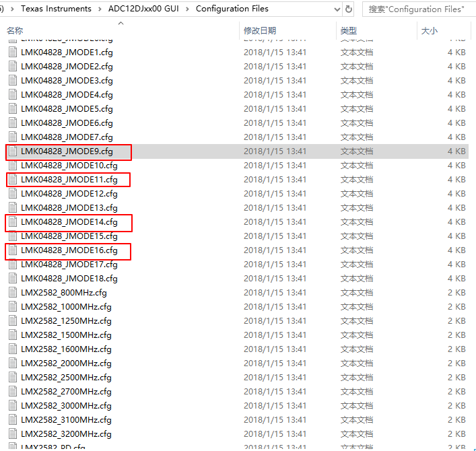Viewport: 476px width, 451px height.
Task: Click the file icon of LMK04828_JMODE6.cfg
Action: pyautogui.click(x=13, y=123)
